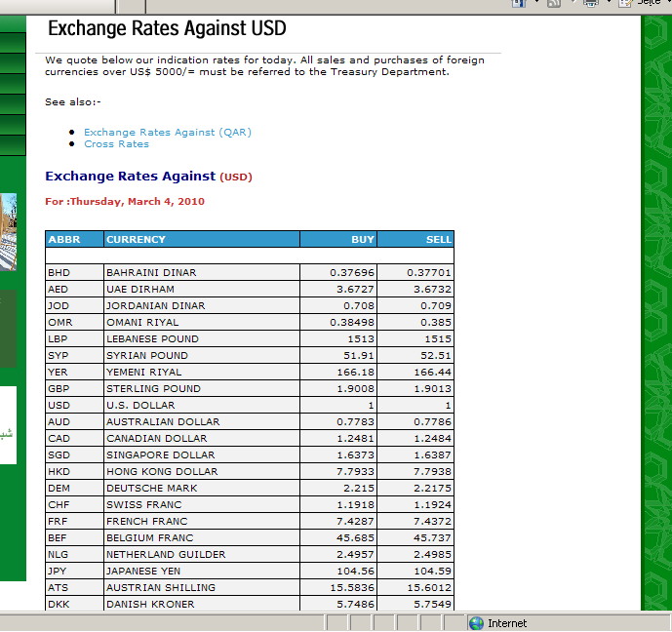
Task: Click the Page menu toolbar icon
Action: pos(626,3)
